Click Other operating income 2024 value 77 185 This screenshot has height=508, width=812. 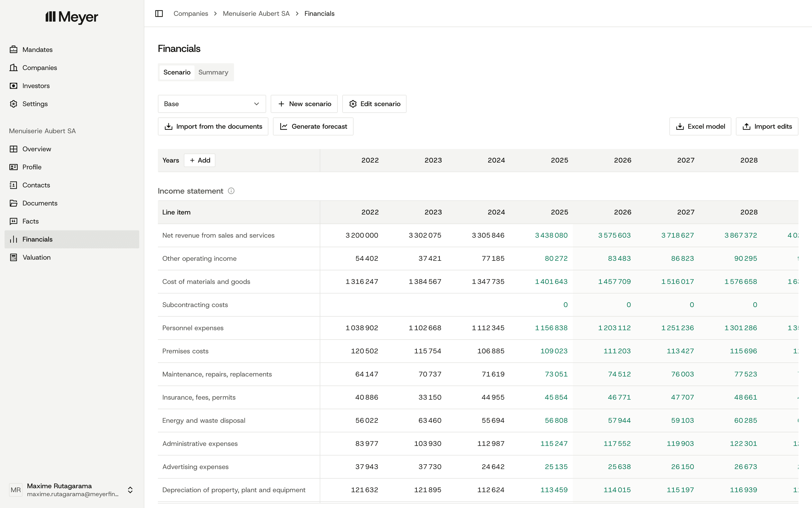pos(493,258)
